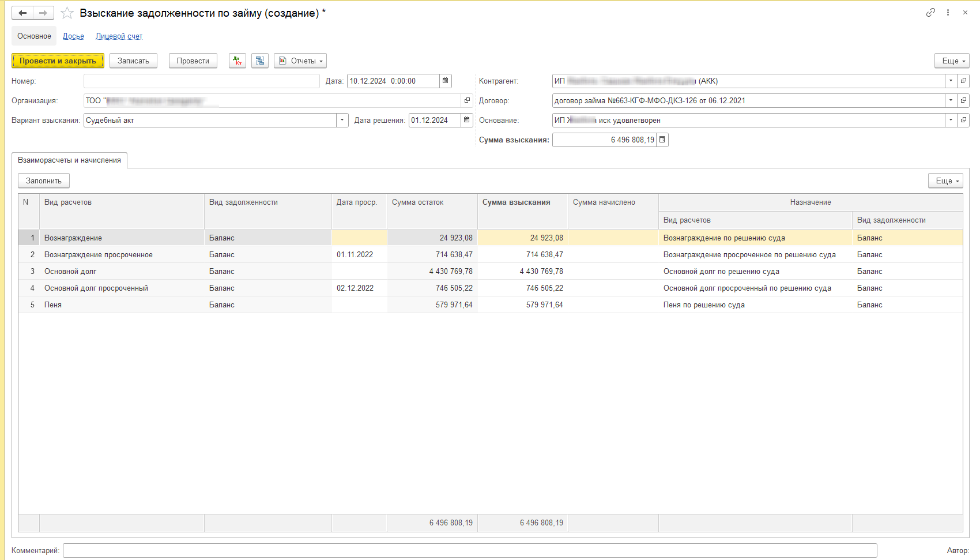980x560 pixels.
Task: Open the top Еще menu
Action: [952, 61]
